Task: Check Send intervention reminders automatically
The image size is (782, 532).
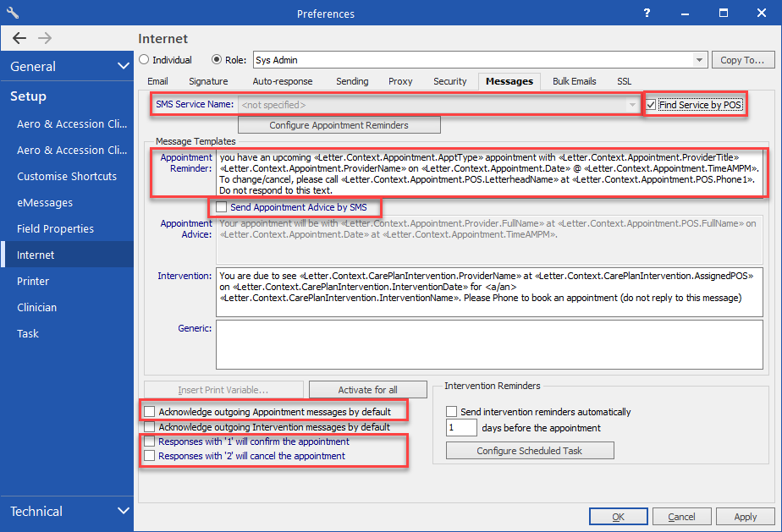Action: (451, 412)
